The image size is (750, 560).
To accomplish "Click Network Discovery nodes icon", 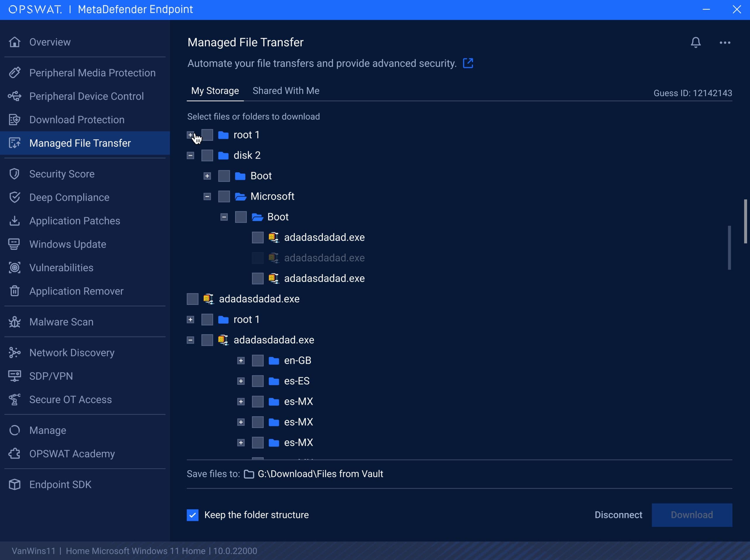I will pos(15,353).
